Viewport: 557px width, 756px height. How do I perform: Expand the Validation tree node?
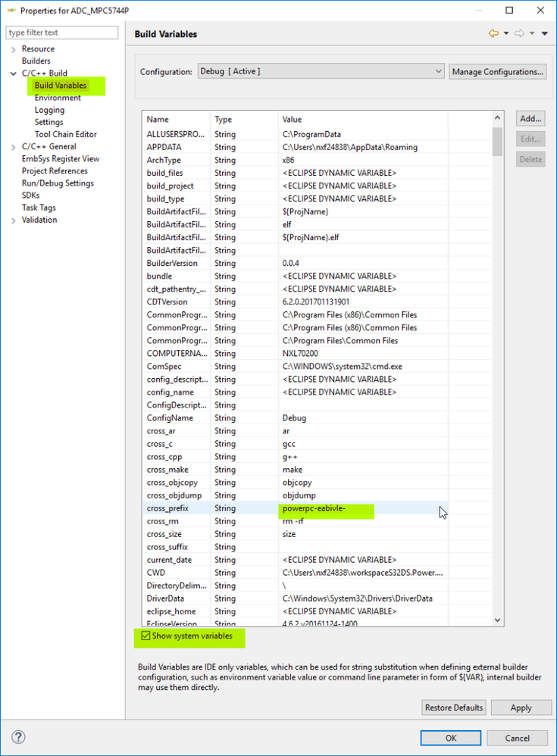(14, 220)
